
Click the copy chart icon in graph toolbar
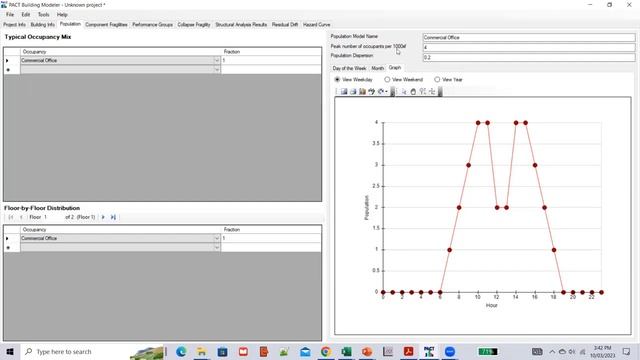click(x=362, y=91)
